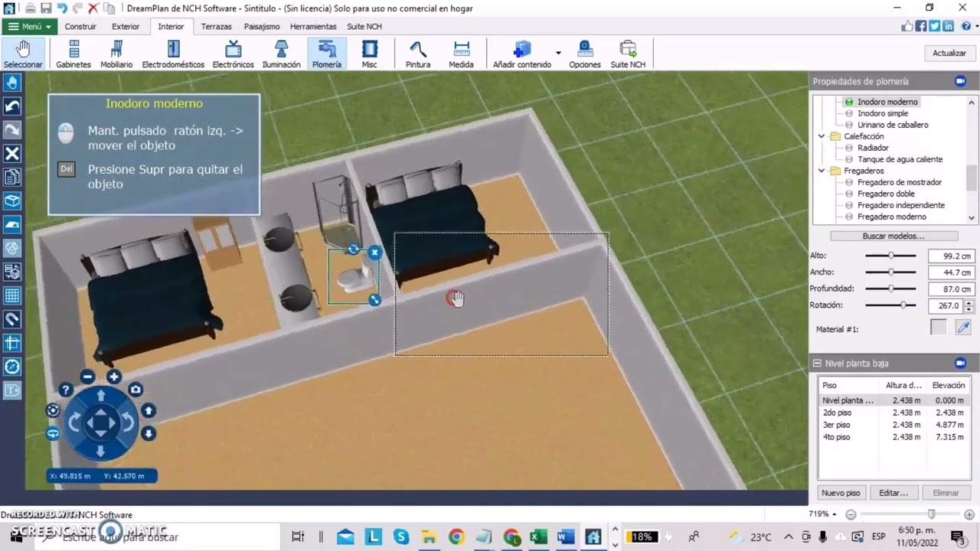This screenshot has height=551, width=980.
Task: Click the Nuevo piso button
Action: coord(840,493)
